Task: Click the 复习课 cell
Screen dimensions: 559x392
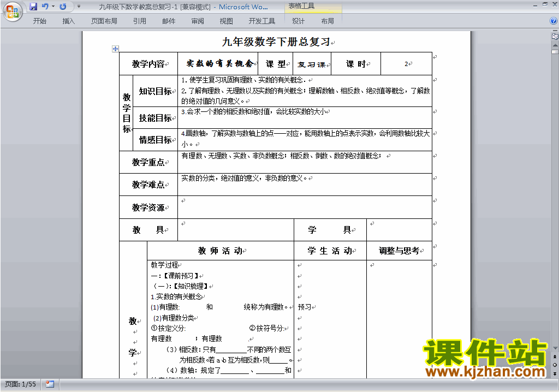Action: coord(312,64)
